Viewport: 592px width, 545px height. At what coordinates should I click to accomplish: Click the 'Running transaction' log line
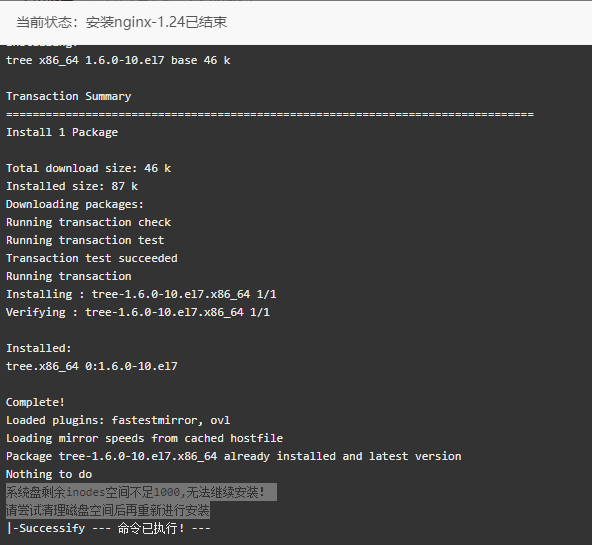pyautogui.click(x=69, y=276)
